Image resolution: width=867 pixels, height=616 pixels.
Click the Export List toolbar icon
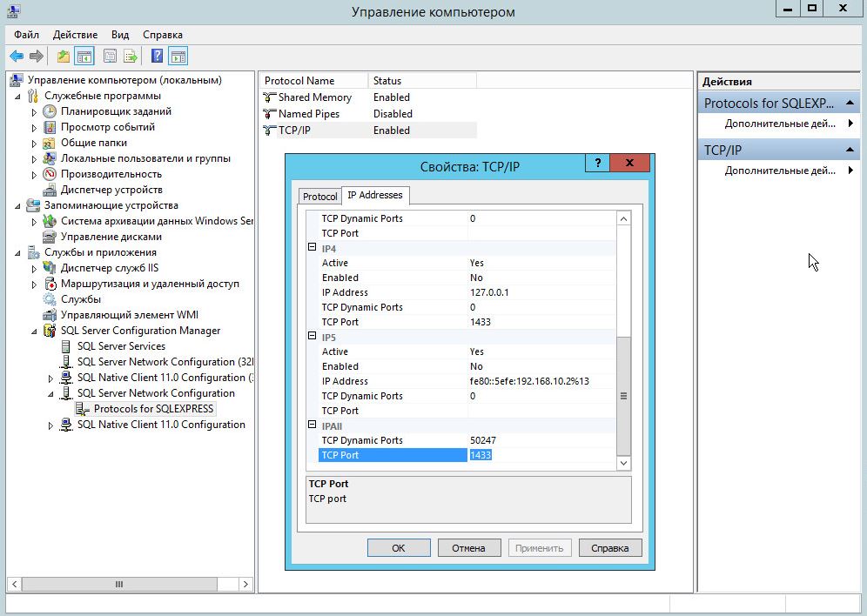131,56
